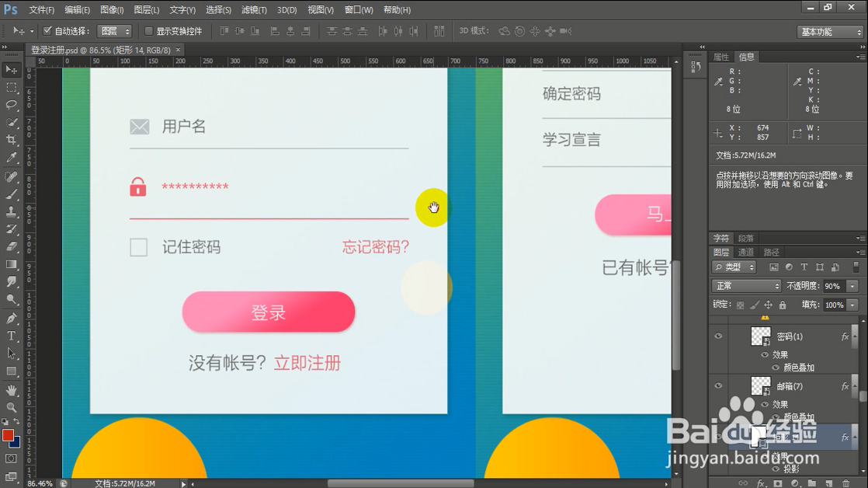Select the Healing Brush tool
Screen dimensions: 868x488
coord(11,176)
